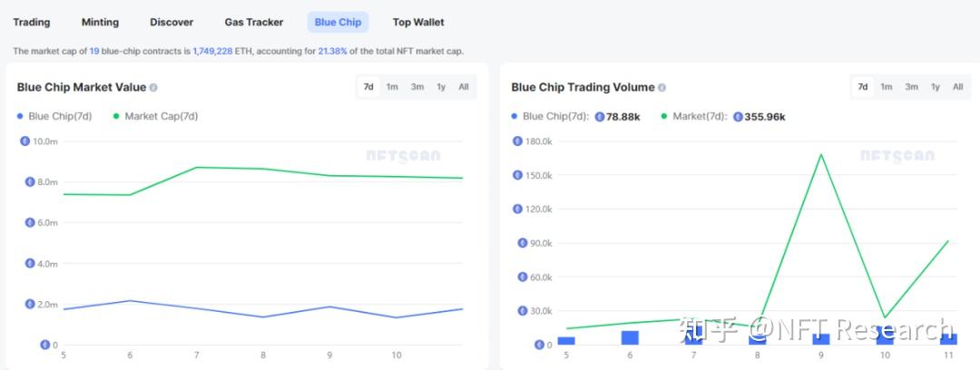This screenshot has height=370, width=980.
Task: Click the 19 blue-chip contracts link
Action: (x=94, y=51)
